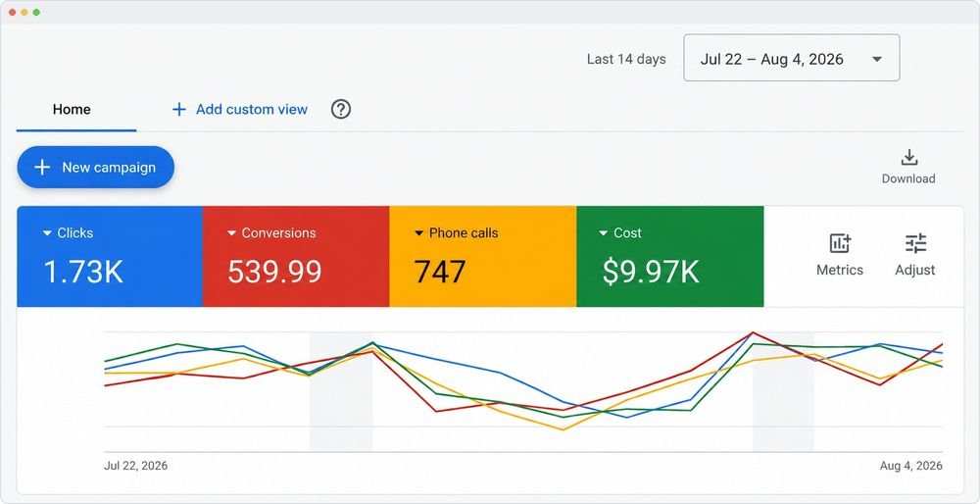Expand the Clicks metric dropdown arrow
Viewport: 980px width, 504px height.
pyautogui.click(x=47, y=233)
